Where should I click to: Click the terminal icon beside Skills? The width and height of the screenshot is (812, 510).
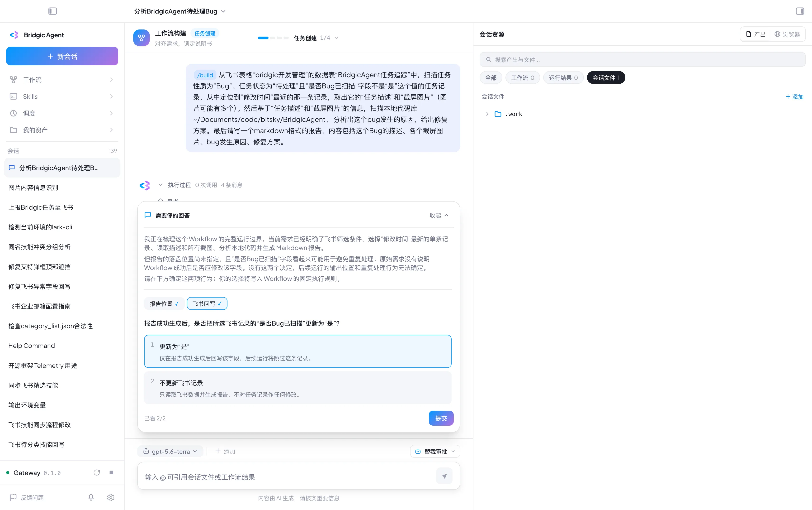click(x=14, y=96)
